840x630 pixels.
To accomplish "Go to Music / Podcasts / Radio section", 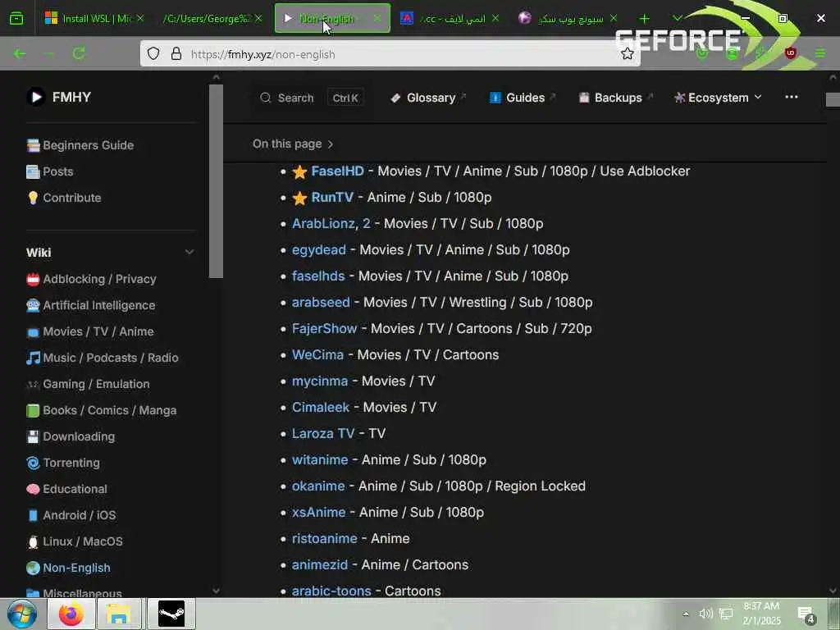I will tap(103, 358).
